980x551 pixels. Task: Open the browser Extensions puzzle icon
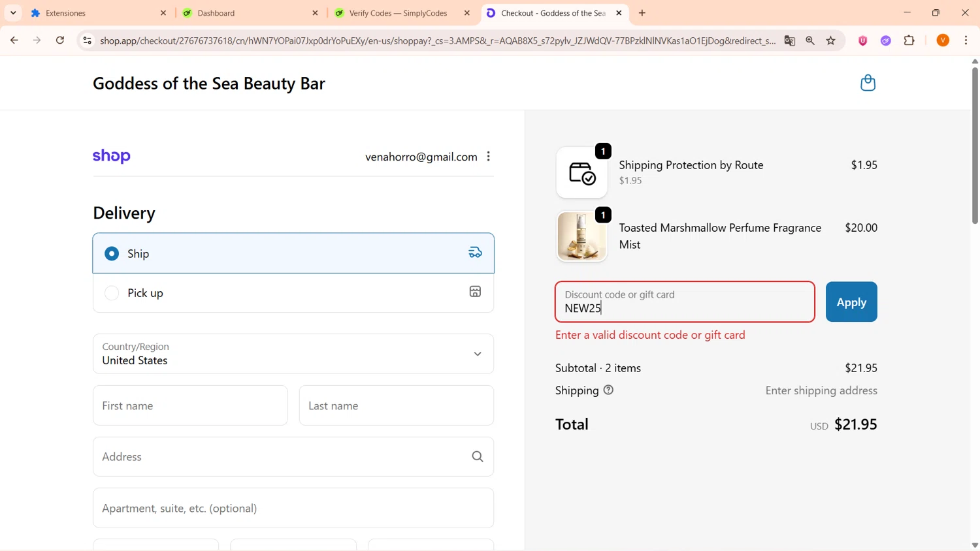point(909,40)
